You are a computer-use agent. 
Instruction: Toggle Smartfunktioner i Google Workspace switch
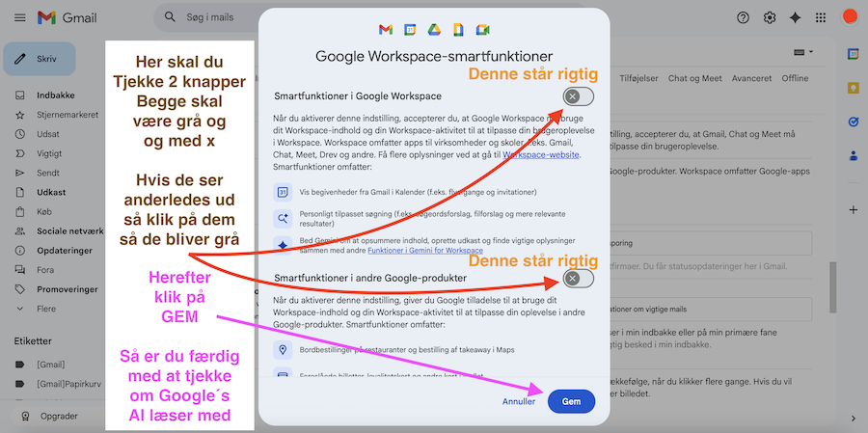(x=579, y=96)
